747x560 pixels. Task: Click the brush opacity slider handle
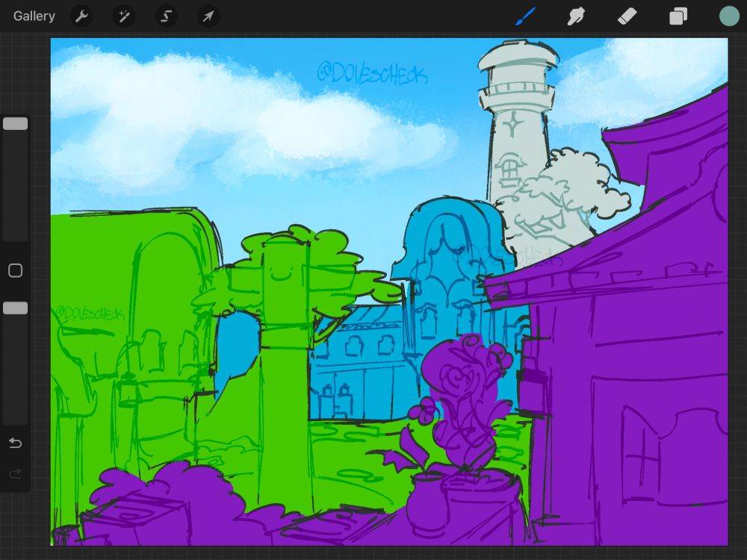[x=15, y=308]
